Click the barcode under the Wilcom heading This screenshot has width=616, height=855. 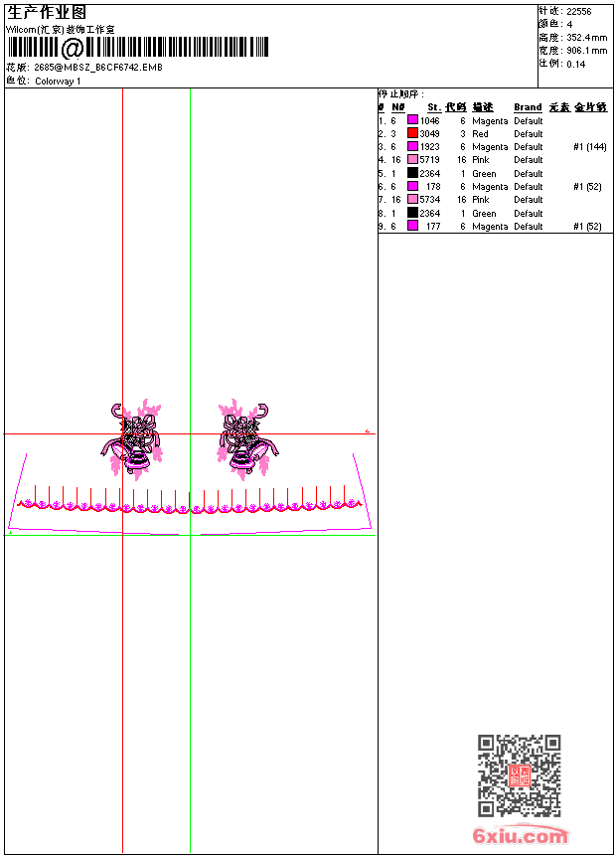pyautogui.click(x=138, y=48)
